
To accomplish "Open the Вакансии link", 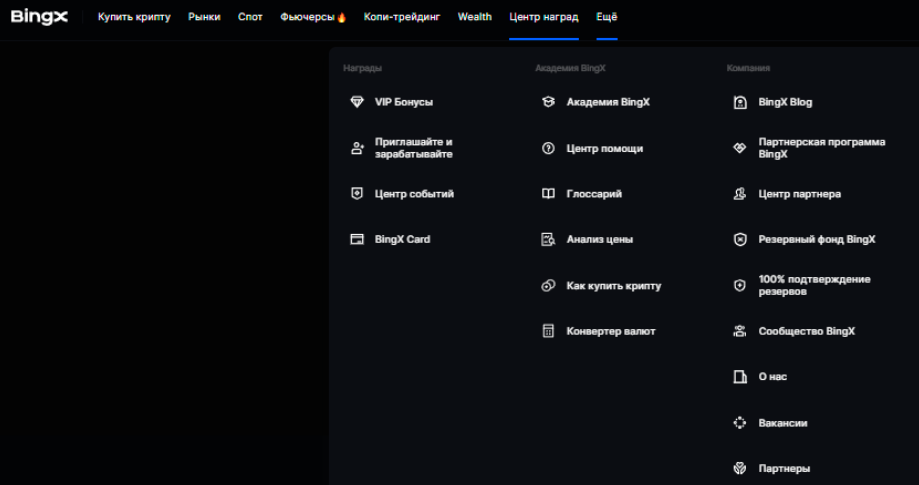I will click(783, 422).
